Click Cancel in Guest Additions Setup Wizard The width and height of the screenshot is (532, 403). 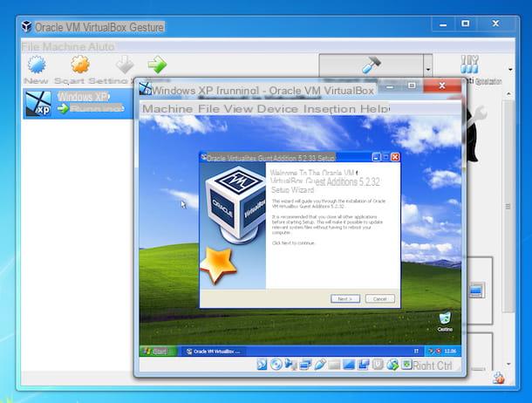[380, 299]
